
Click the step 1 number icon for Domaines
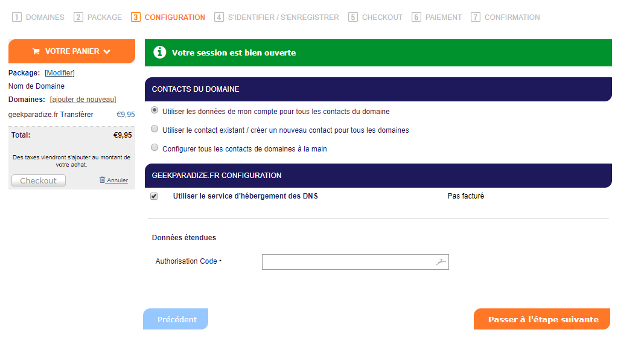point(17,18)
